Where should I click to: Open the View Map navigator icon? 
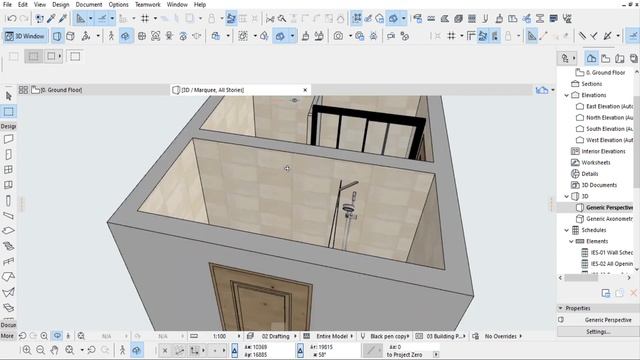pos(606,58)
